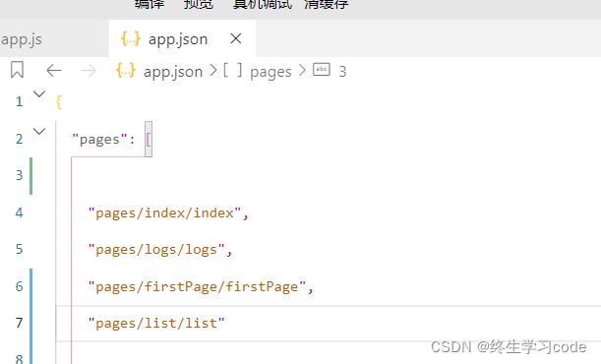
Task: Click line number 7 in the gutter
Action: click(19, 323)
